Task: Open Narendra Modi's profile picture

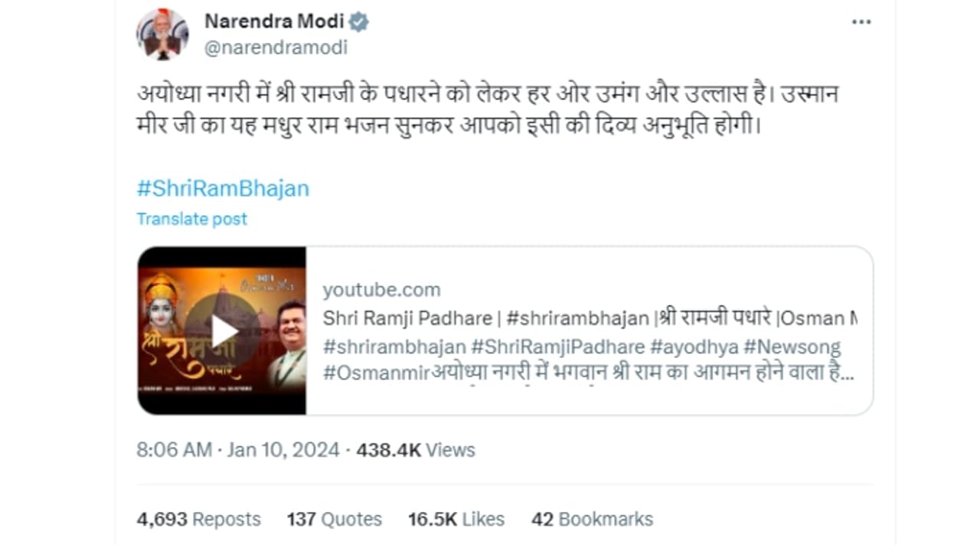Action: 162,34
